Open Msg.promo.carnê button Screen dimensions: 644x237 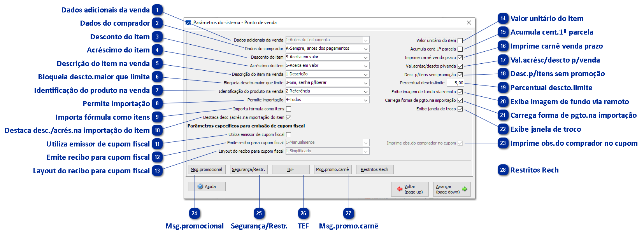point(333,169)
